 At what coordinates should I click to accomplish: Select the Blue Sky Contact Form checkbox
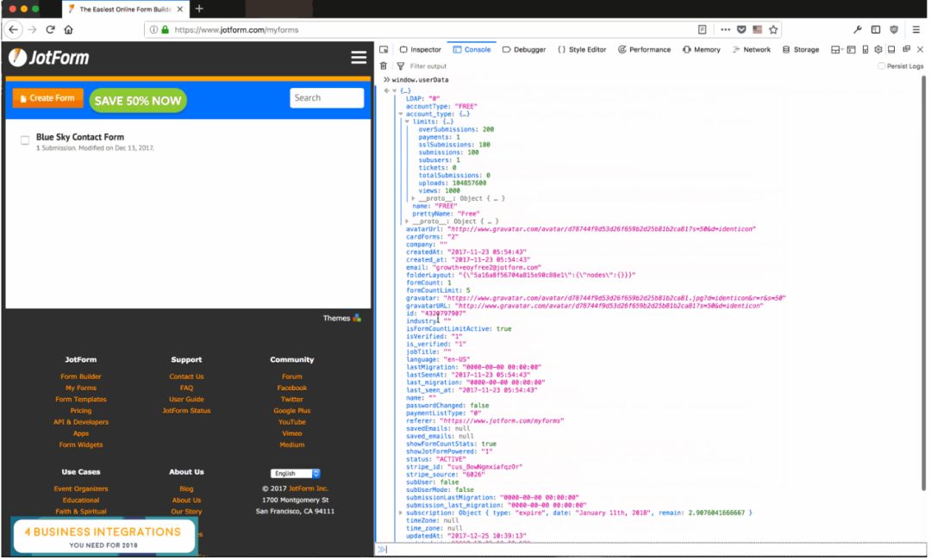(25, 140)
